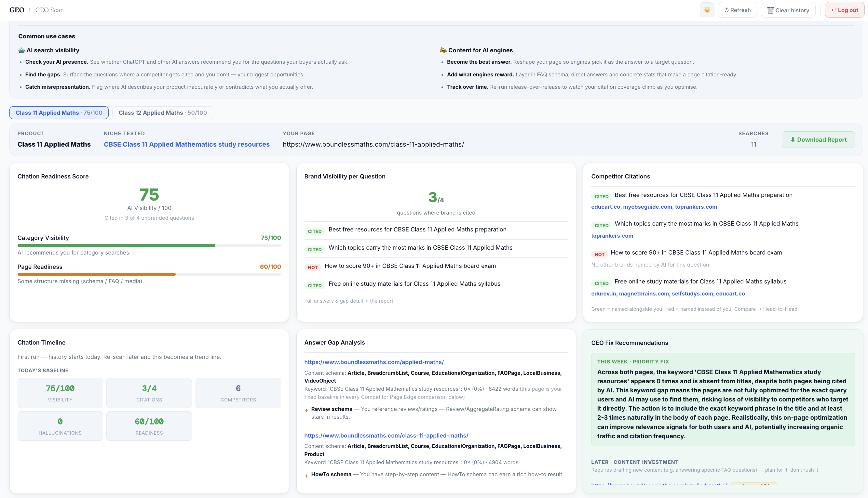Click 'Full answers & gap detail in the report' note
This screenshot has height=498, width=868.
point(349,301)
